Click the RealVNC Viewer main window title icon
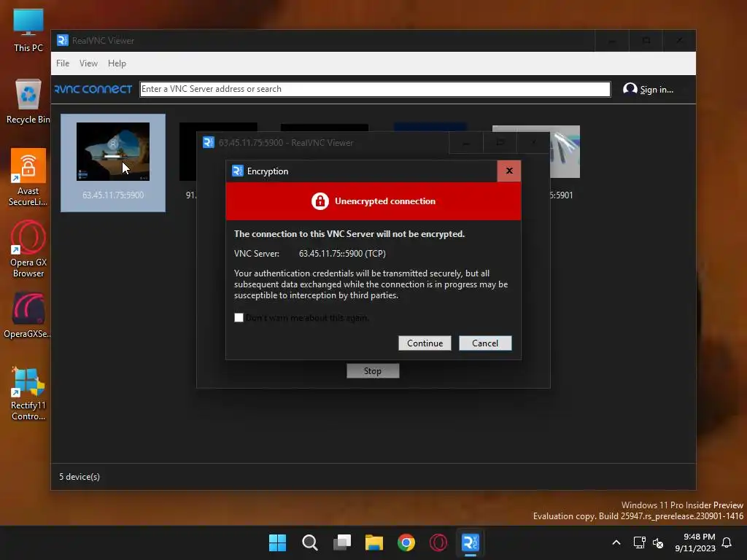 click(63, 41)
